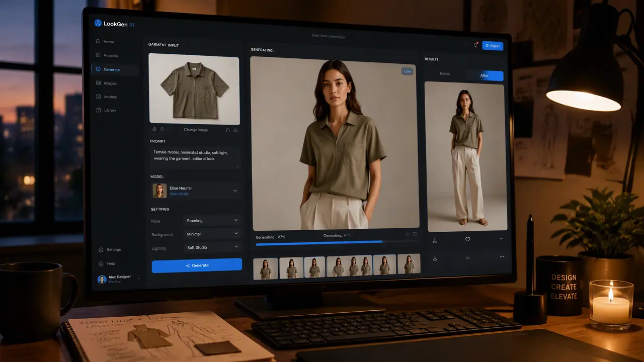The height and width of the screenshot is (362, 644).
Task: Download the result using the first download icon
Action: coord(435,240)
